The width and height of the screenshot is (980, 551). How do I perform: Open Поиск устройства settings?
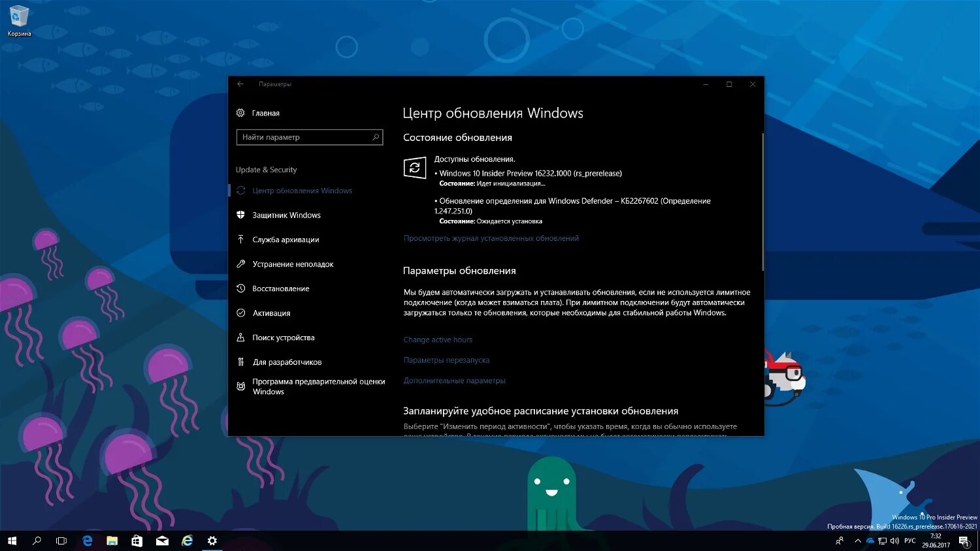tap(284, 338)
